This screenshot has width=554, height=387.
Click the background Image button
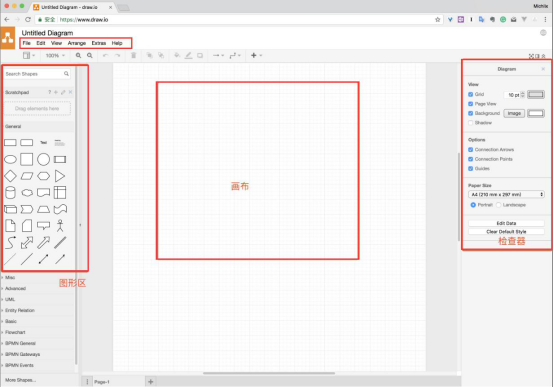514,113
